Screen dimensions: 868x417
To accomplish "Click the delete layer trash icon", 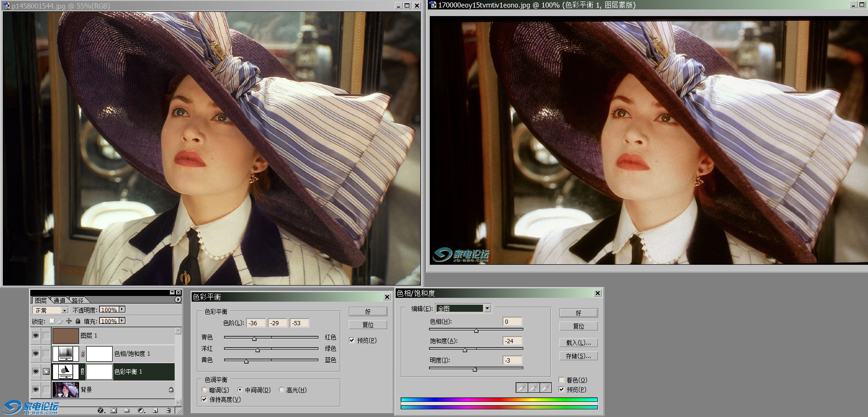I will pyautogui.click(x=168, y=410).
